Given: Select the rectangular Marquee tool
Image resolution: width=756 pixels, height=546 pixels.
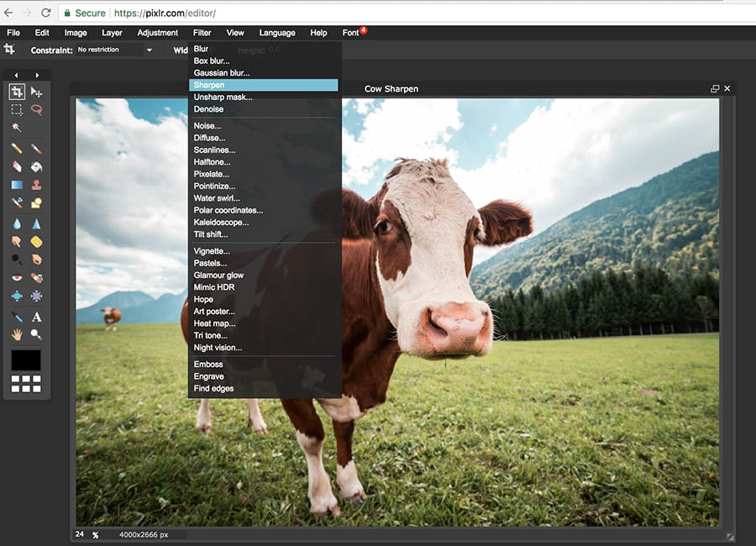Looking at the screenshot, I should (17, 110).
